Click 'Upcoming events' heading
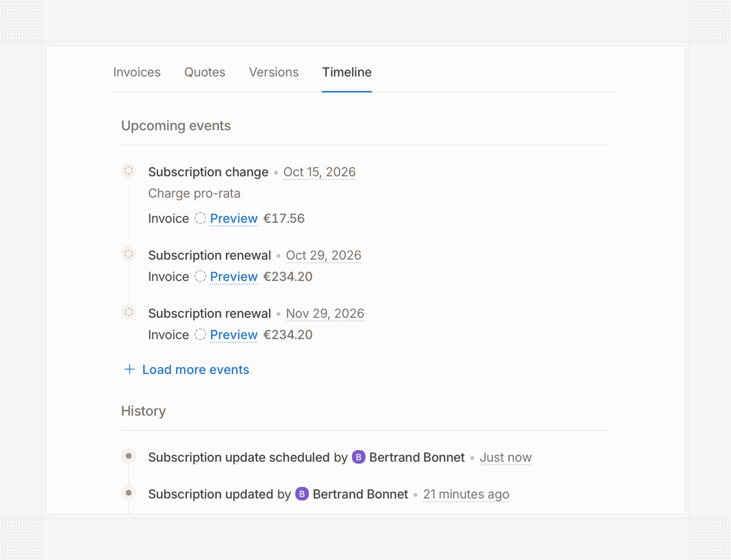This screenshot has width=731, height=560. (x=176, y=126)
